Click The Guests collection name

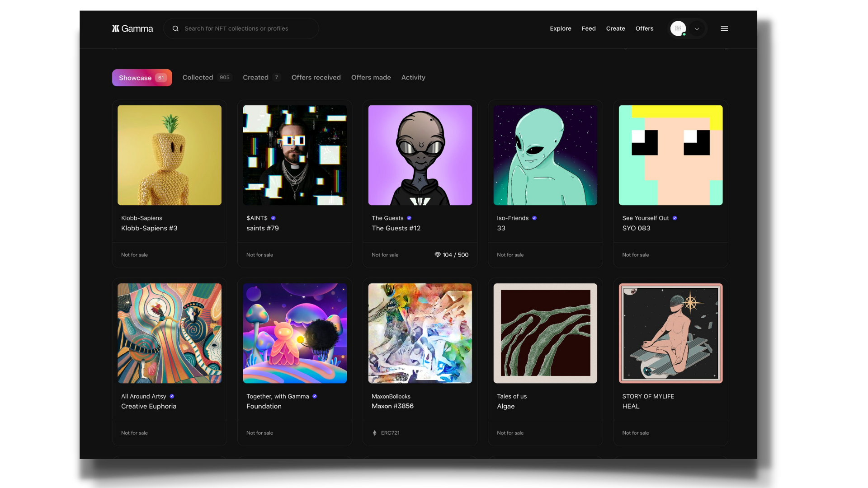pyautogui.click(x=387, y=218)
